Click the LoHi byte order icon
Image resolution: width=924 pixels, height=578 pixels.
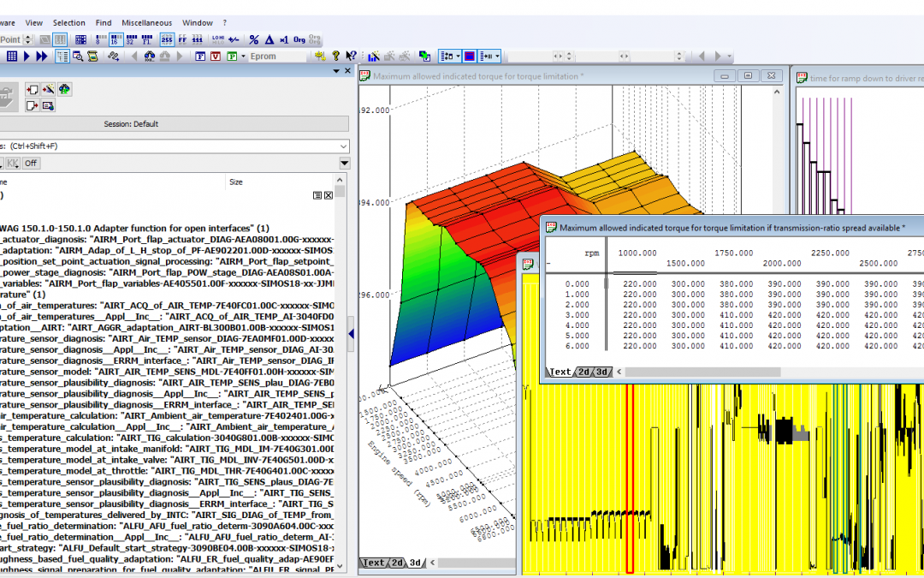click(x=218, y=39)
